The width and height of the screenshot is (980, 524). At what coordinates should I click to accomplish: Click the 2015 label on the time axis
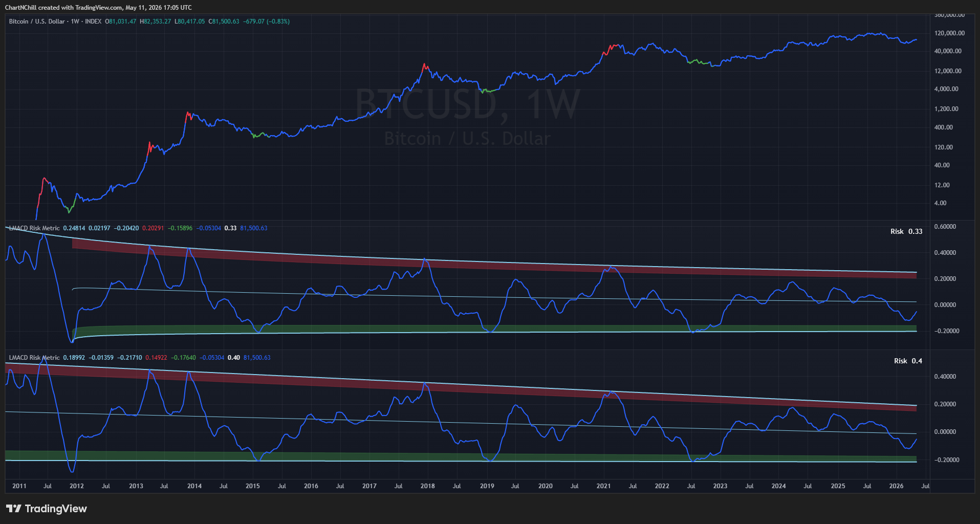click(x=253, y=486)
